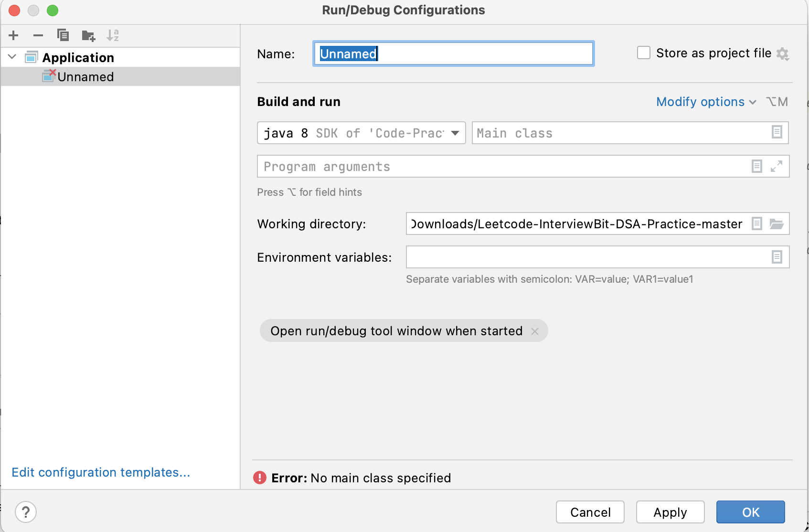Open the Store as project file gear settings
Image resolution: width=809 pixels, height=532 pixels.
783,53
